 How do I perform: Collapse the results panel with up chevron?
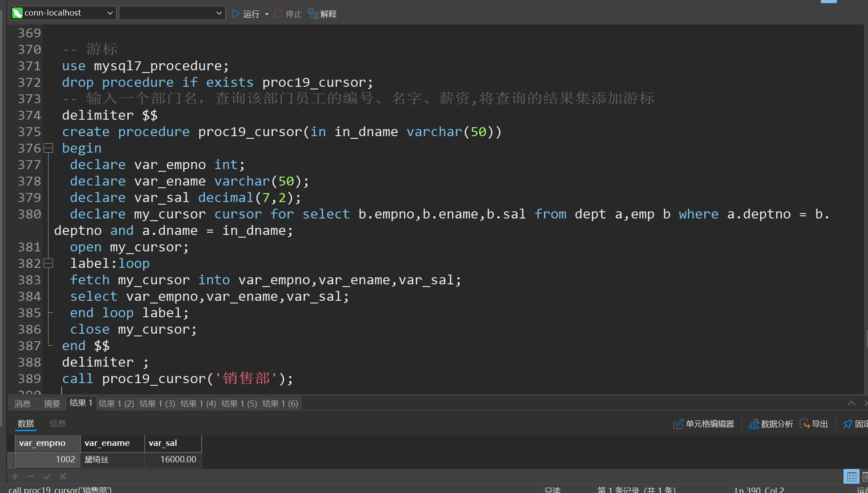pyautogui.click(x=851, y=403)
